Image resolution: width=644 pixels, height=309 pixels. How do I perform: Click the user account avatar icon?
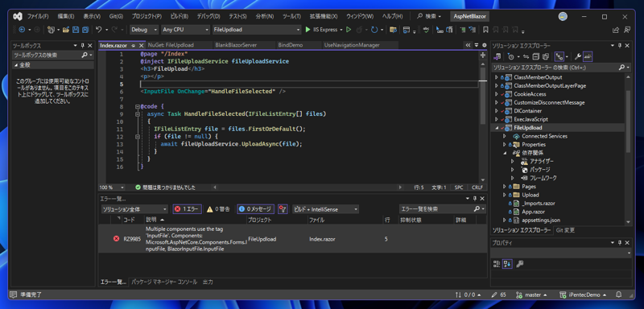coord(563,16)
